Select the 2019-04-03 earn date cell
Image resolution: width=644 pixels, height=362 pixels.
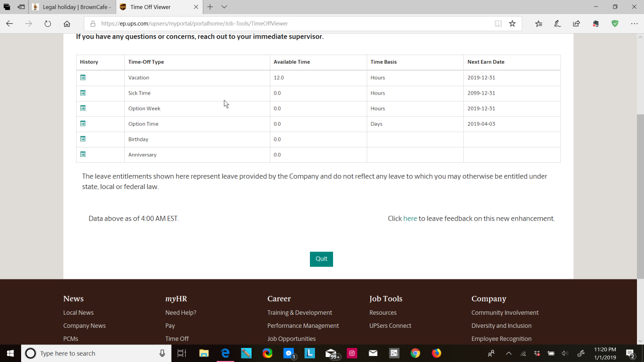(481, 124)
